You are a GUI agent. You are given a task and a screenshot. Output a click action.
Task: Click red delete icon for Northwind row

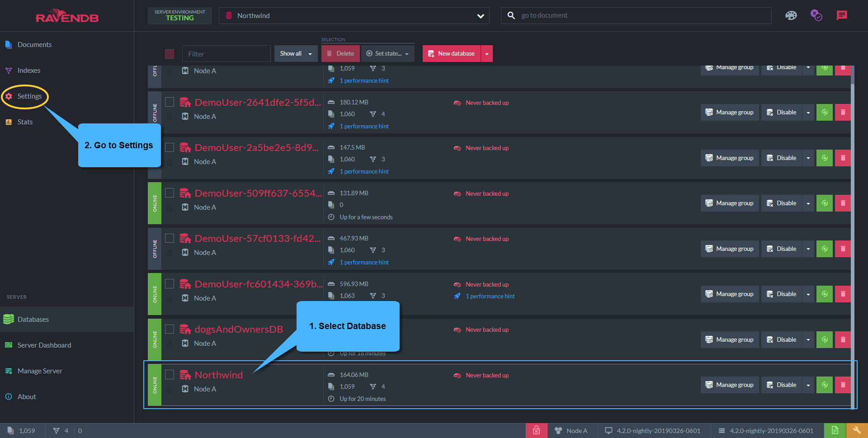843,385
